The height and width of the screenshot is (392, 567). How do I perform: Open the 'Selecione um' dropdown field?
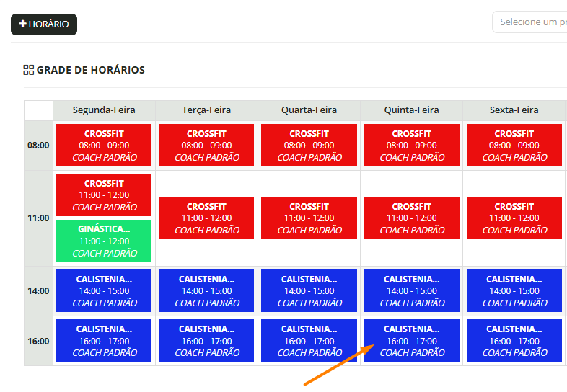529,22
